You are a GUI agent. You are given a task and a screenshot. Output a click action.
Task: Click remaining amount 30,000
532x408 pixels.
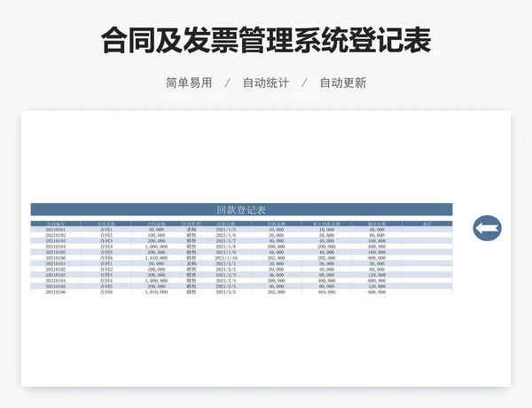point(377,263)
